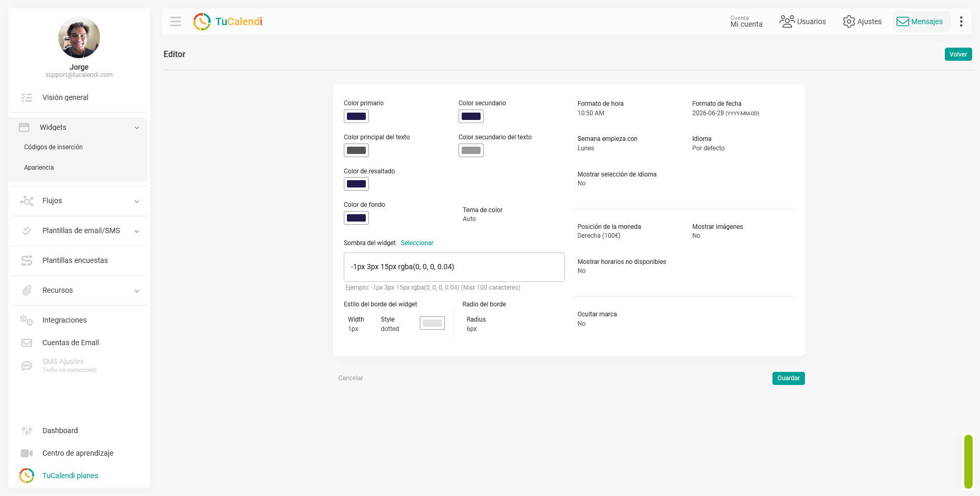This screenshot has width=980, height=496.
Task: Open the Formato de fecha setting
Action: tap(725, 108)
